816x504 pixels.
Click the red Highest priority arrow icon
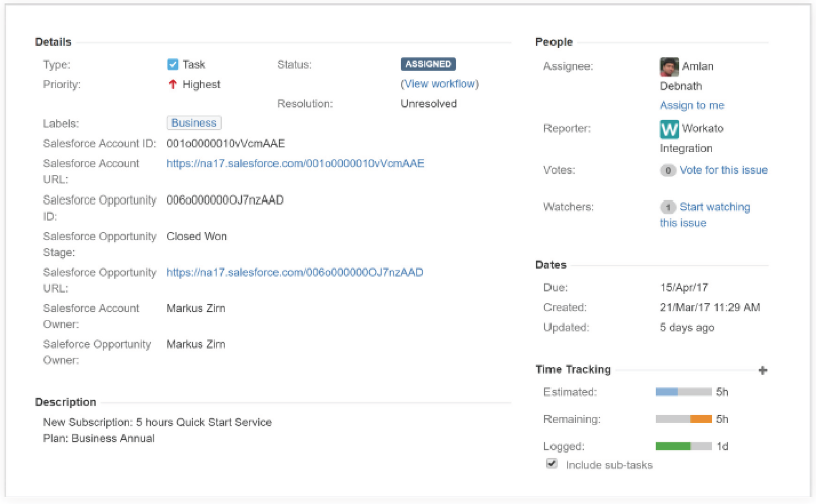(x=173, y=85)
